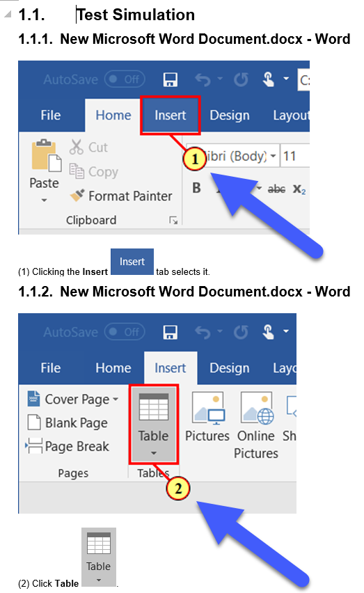Click the subscript X2 icon
The image size is (364, 593).
[x=299, y=189]
